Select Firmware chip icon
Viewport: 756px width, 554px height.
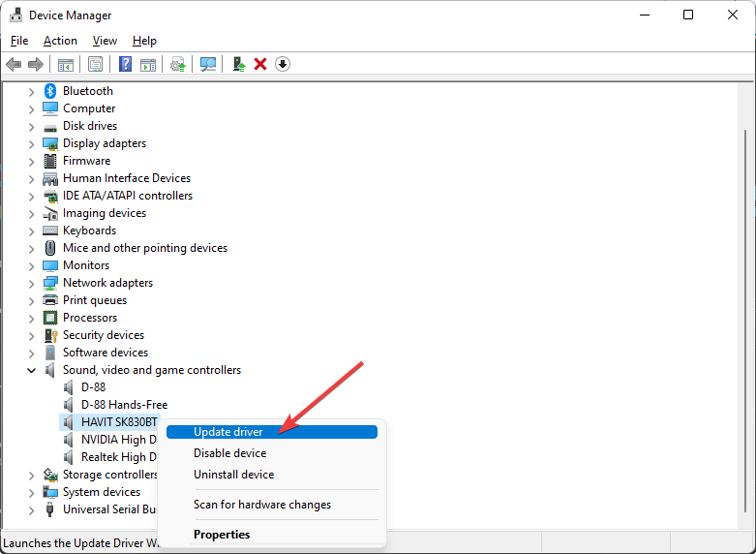pyautogui.click(x=50, y=161)
